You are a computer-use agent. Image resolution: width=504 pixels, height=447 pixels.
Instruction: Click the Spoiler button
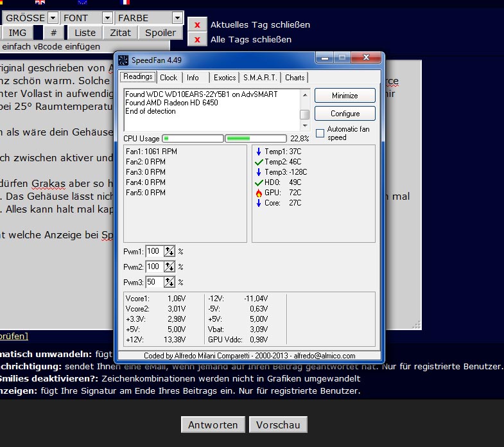pyautogui.click(x=161, y=33)
